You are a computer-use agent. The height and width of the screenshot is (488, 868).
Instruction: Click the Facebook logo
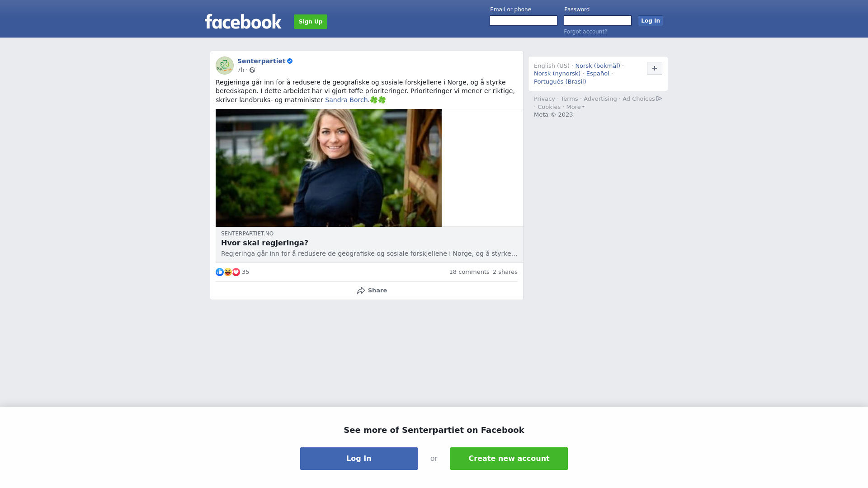pyautogui.click(x=243, y=21)
